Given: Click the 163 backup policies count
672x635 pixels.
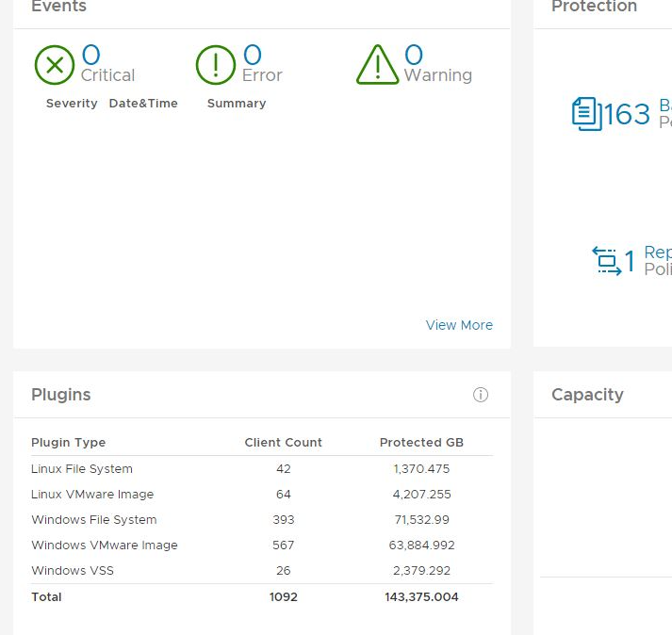Looking at the screenshot, I should coord(627,114).
